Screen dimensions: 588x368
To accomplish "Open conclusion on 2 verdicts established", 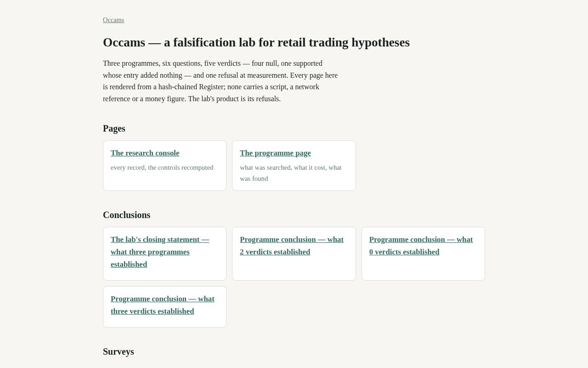I will (x=292, y=246).
